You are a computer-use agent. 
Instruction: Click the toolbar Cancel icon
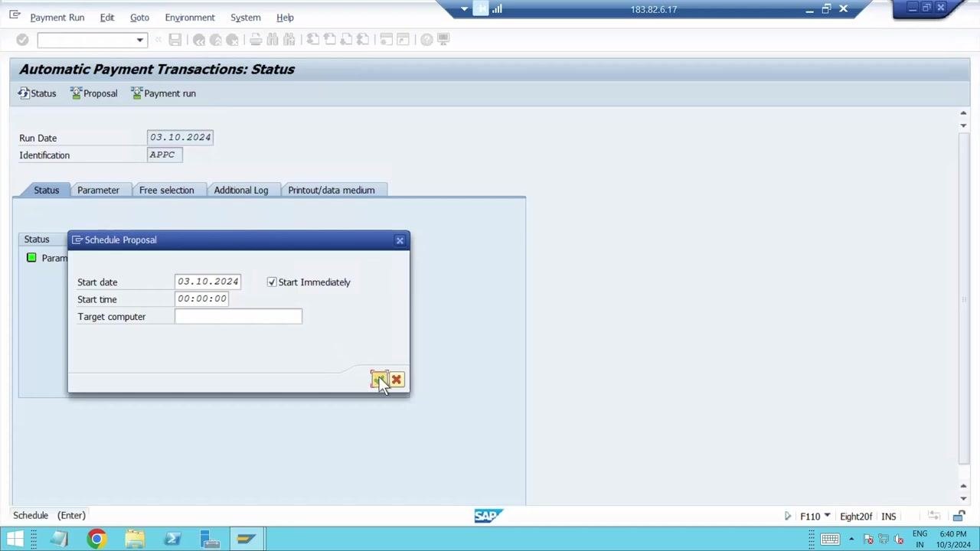[x=233, y=40]
